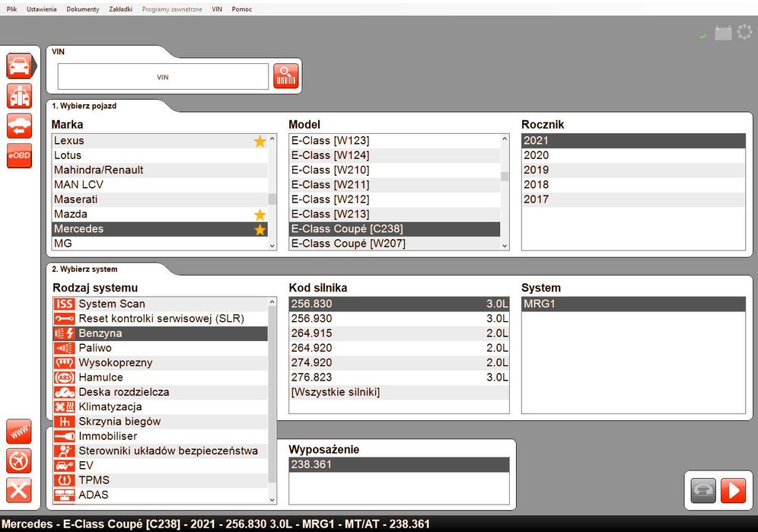This screenshot has width=758, height=532.
Task: Click the Model list scroll-up arrow
Action: (505, 139)
